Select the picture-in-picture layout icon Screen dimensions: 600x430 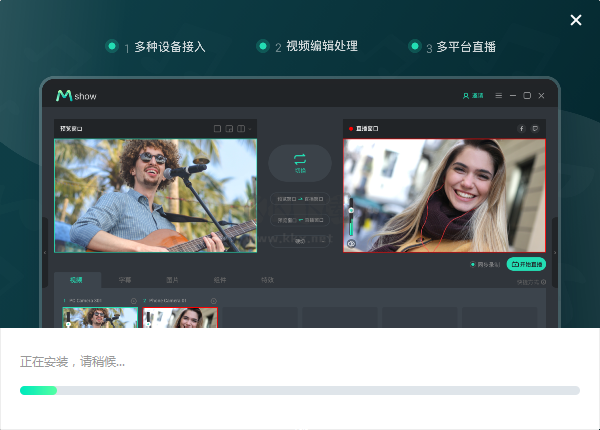pos(229,129)
